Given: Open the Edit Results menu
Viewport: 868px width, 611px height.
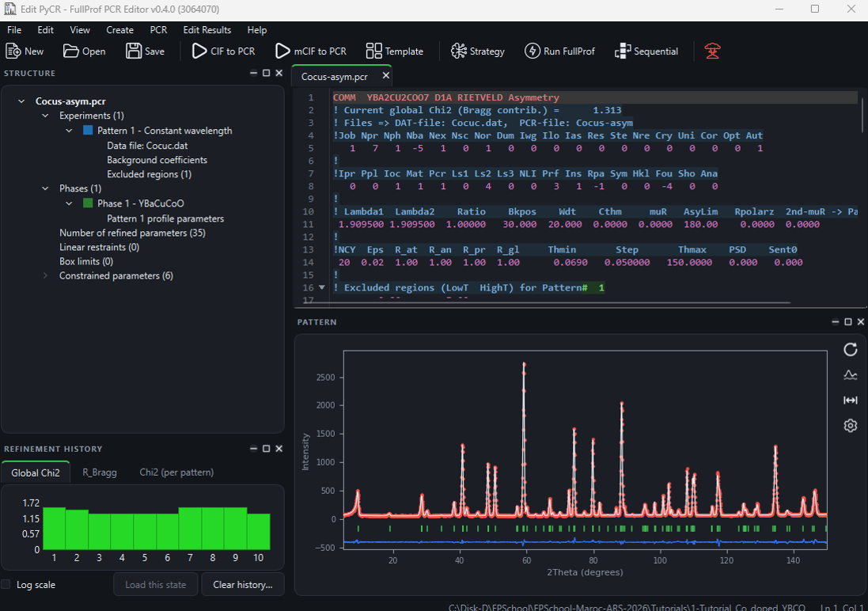Looking at the screenshot, I should pos(207,30).
